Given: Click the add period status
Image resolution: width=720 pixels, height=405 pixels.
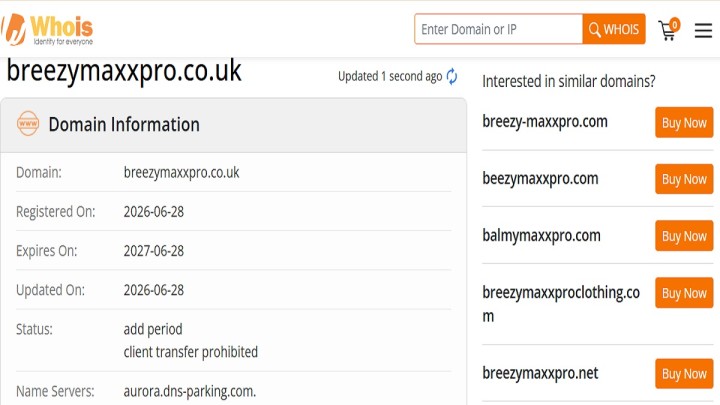Looking at the screenshot, I should pos(153,329).
